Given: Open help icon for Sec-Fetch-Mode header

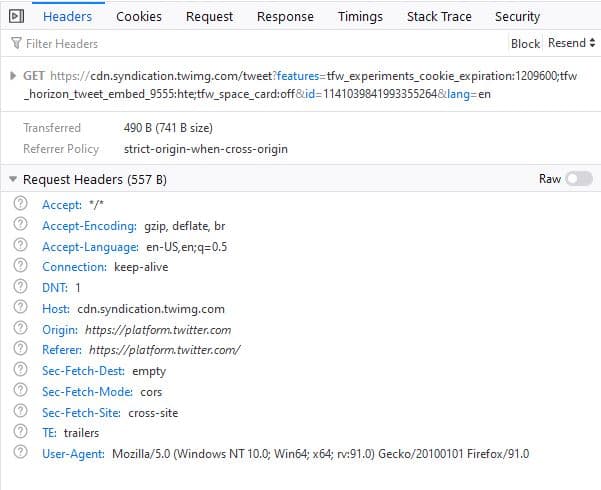Looking at the screenshot, I should 20,392.
